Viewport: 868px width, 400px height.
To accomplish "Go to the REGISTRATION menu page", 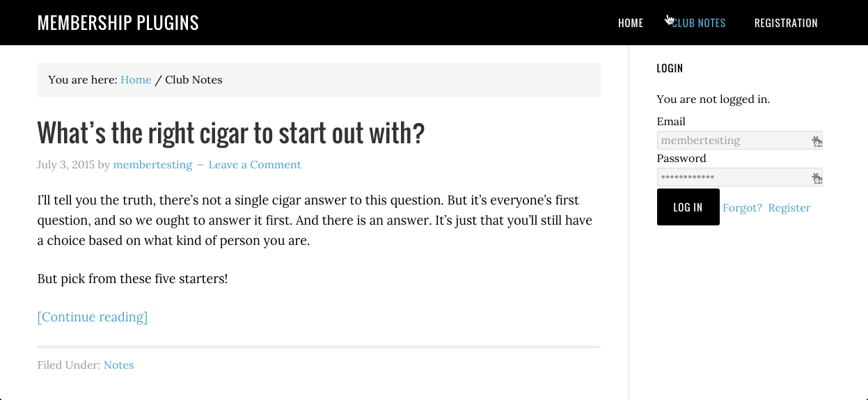I will 786,23.
